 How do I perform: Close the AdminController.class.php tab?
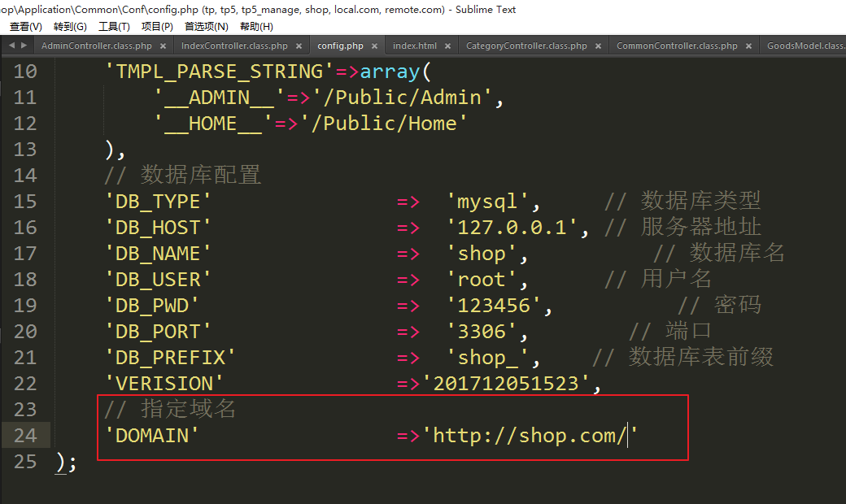[x=164, y=46]
